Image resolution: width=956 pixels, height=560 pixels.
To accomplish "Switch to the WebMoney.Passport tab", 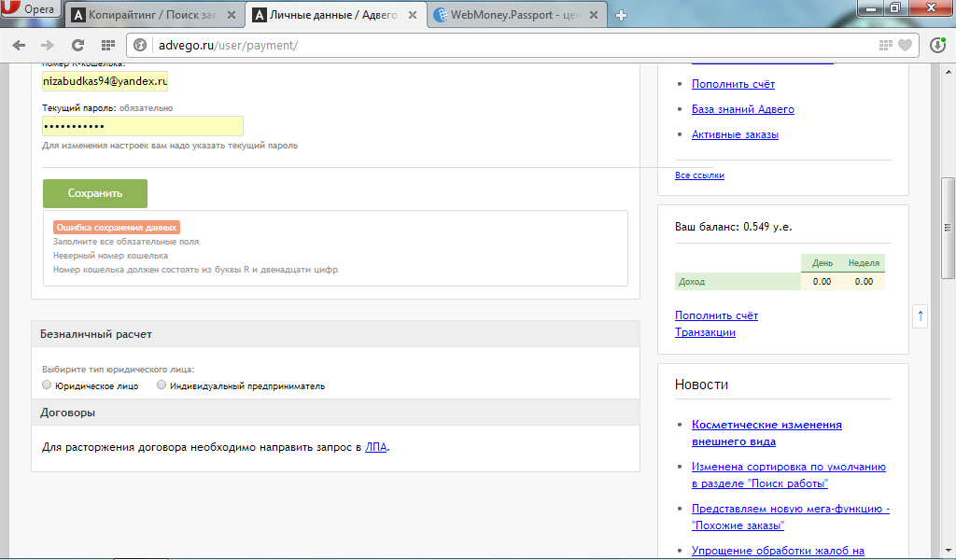I will (516, 15).
